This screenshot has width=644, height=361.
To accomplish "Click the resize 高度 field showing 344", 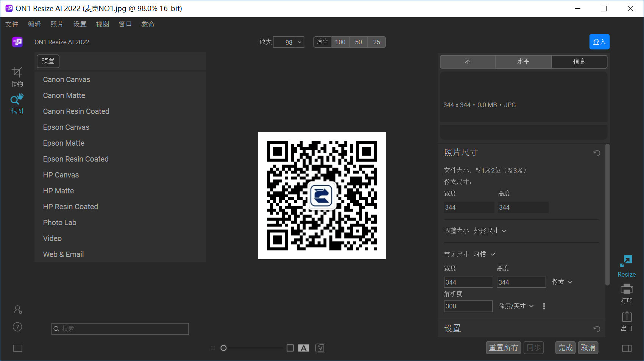I will coord(521,282).
